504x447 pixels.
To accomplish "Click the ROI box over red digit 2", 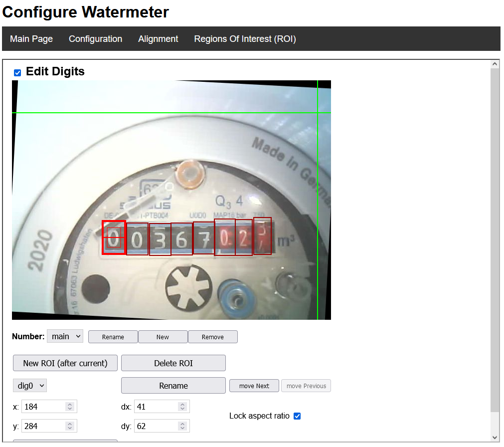I will click(244, 237).
